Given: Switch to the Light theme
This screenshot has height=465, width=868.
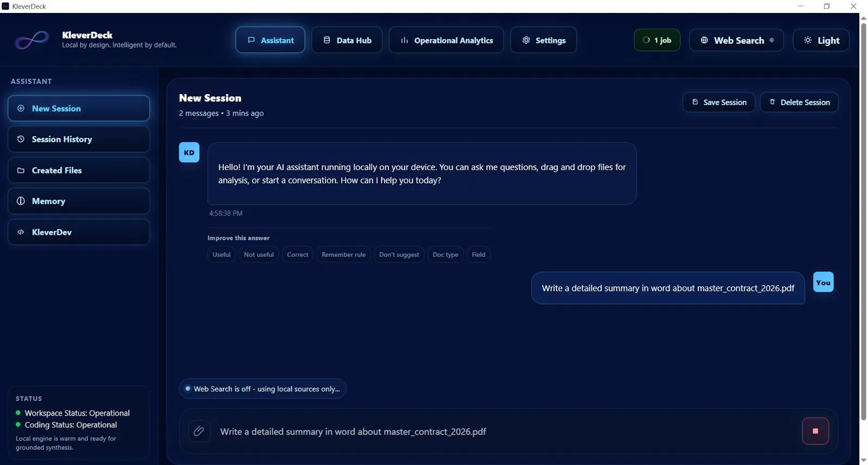Looking at the screenshot, I should click(821, 40).
